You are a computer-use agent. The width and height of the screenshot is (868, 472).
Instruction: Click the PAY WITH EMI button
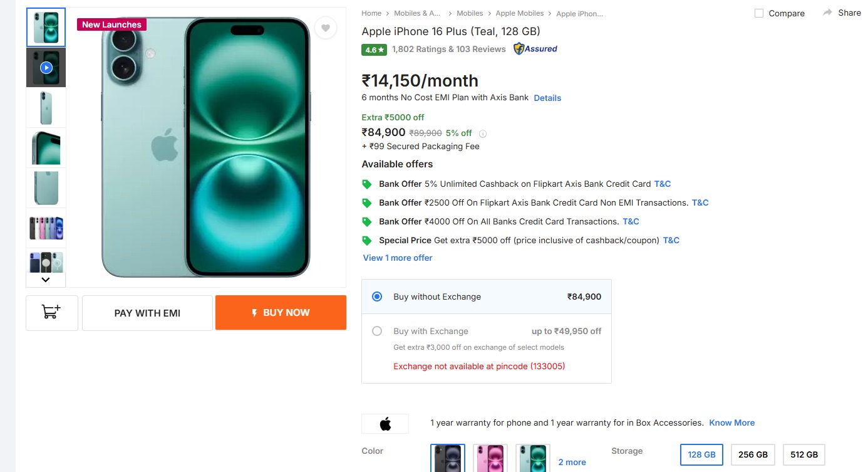147,313
